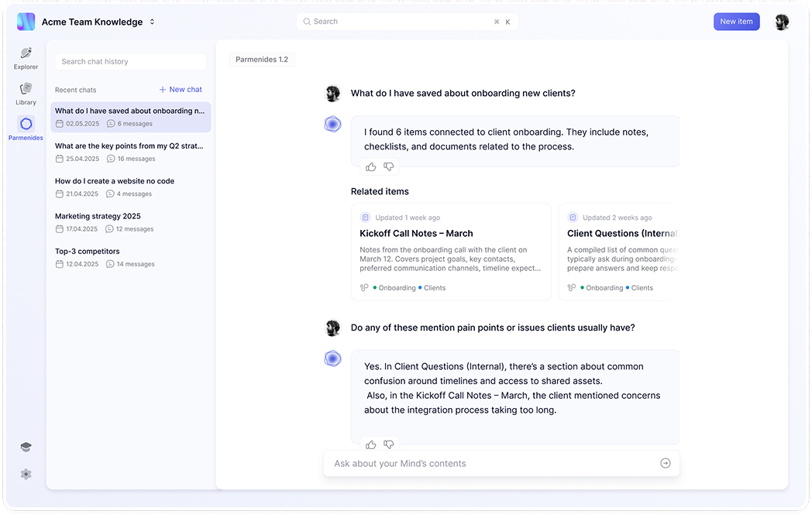This screenshot has height=518, width=812.
Task: Open the workspace switcher beside Acme Team Knowledge
Action: (x=152, y=22)
